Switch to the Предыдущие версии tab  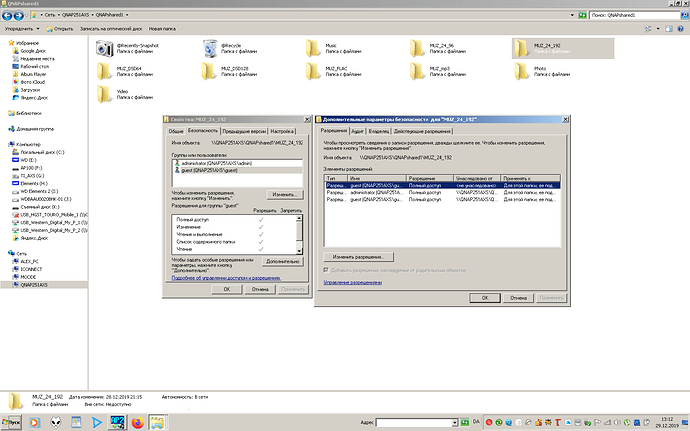[243, 131]
